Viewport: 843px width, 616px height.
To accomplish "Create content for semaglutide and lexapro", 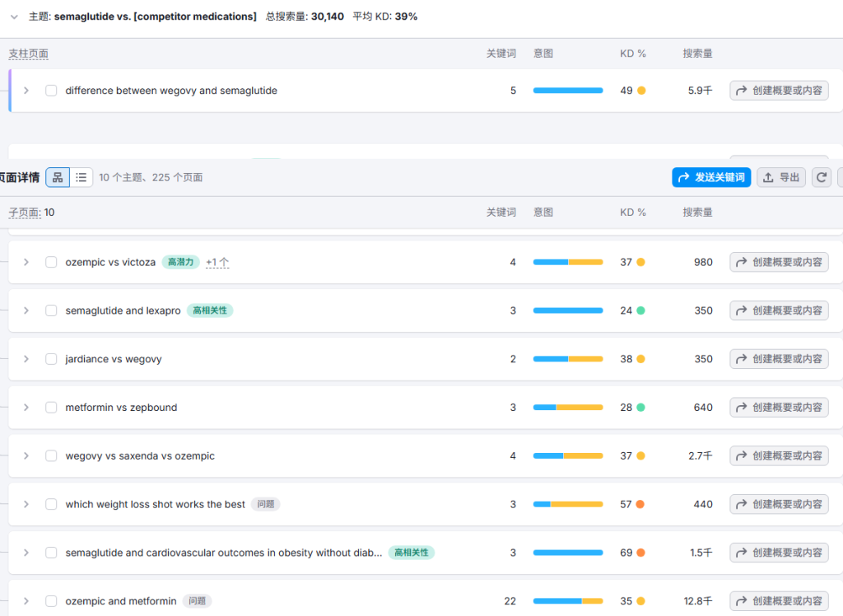I will [x=779, y=310].
